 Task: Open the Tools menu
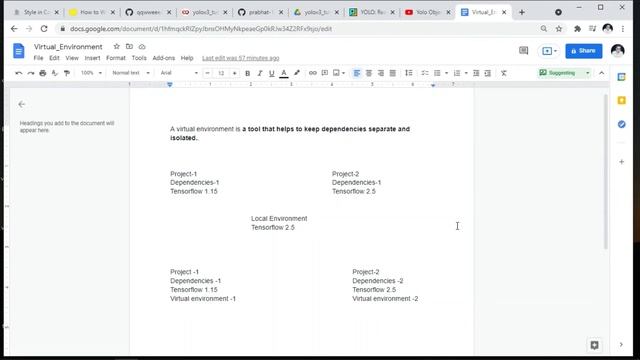[139, 58]
